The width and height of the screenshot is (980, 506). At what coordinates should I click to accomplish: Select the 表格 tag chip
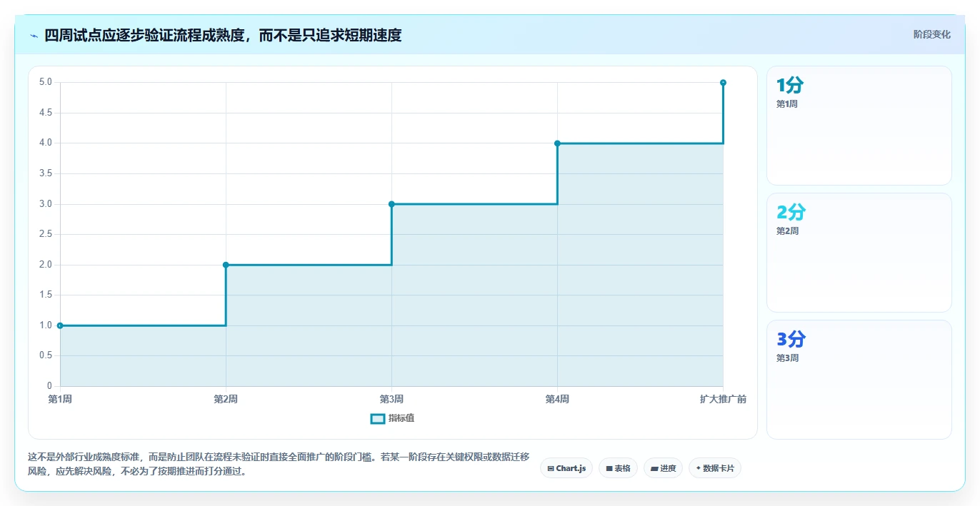click(x=618, y=468)
